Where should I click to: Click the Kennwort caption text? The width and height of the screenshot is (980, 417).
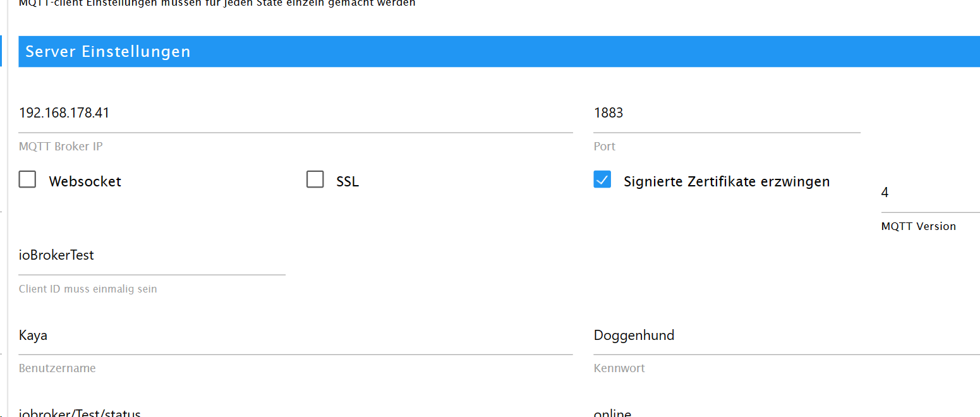[x=619, y=368]
